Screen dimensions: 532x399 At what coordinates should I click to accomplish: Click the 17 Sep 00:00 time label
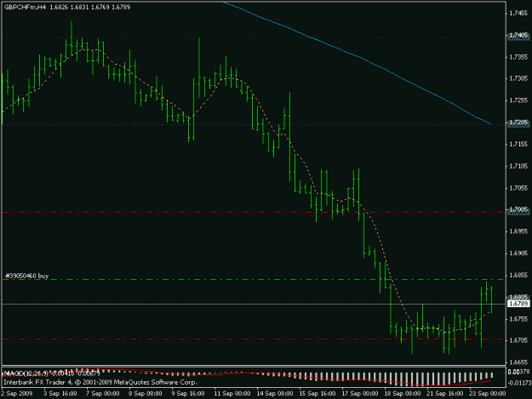(x=360, y=394)
